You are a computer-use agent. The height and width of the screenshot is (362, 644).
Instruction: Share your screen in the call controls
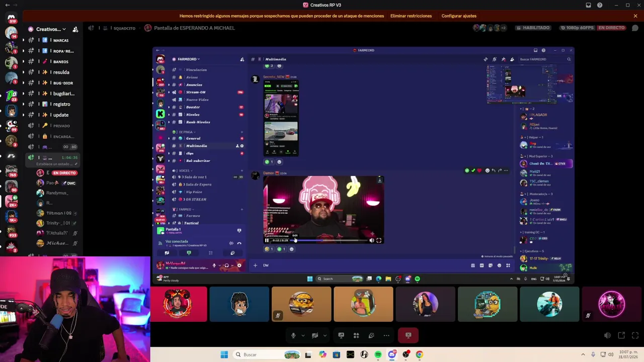click(x=341, y=335)
